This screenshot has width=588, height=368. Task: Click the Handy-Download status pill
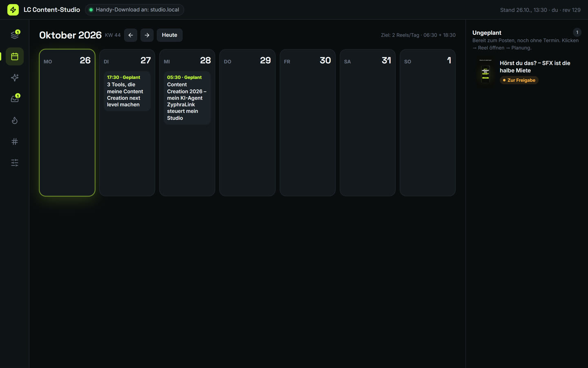pos(134,10)
